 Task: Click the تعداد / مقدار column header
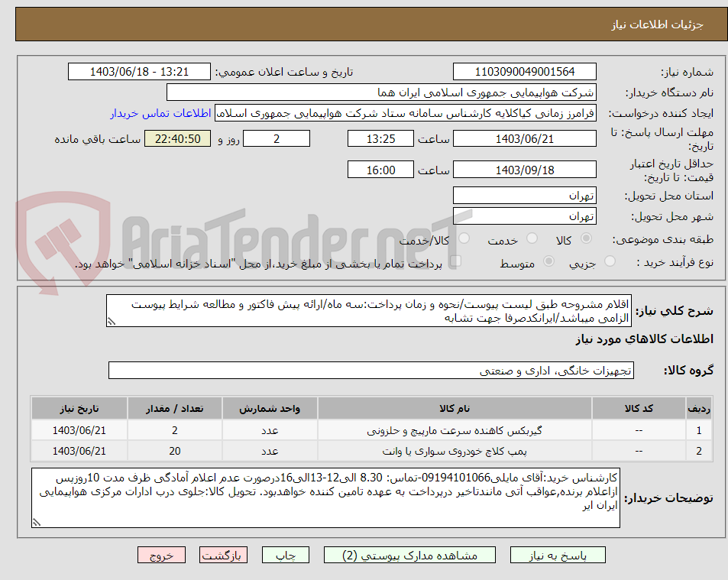tap(175, 408)
